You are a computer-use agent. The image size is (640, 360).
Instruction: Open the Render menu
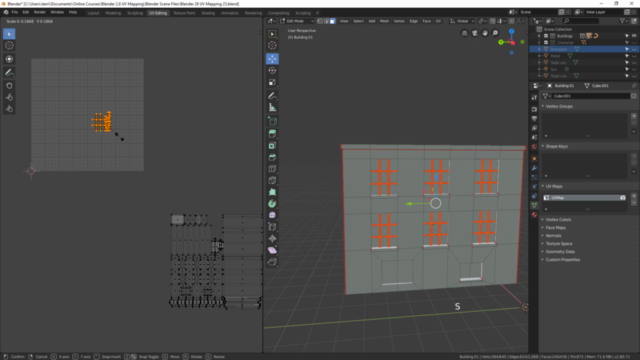coord(39,12)
